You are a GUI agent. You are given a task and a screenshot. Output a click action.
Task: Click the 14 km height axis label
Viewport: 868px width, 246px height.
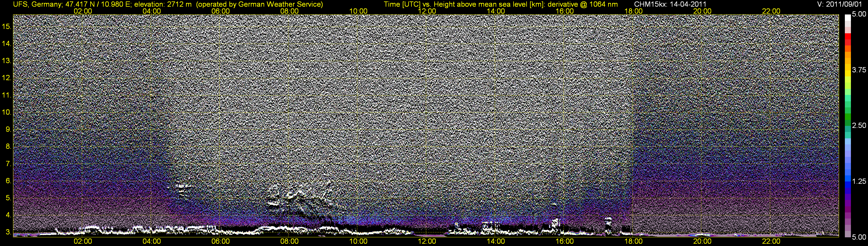pyautogui.click(x=7, y=43)
